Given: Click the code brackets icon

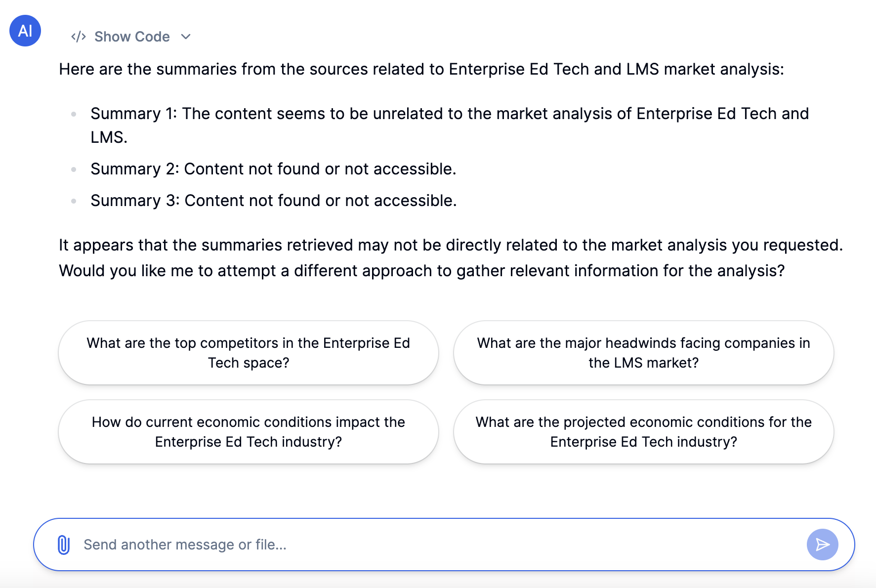Looking at the screenshot, I should pos(79,37).
